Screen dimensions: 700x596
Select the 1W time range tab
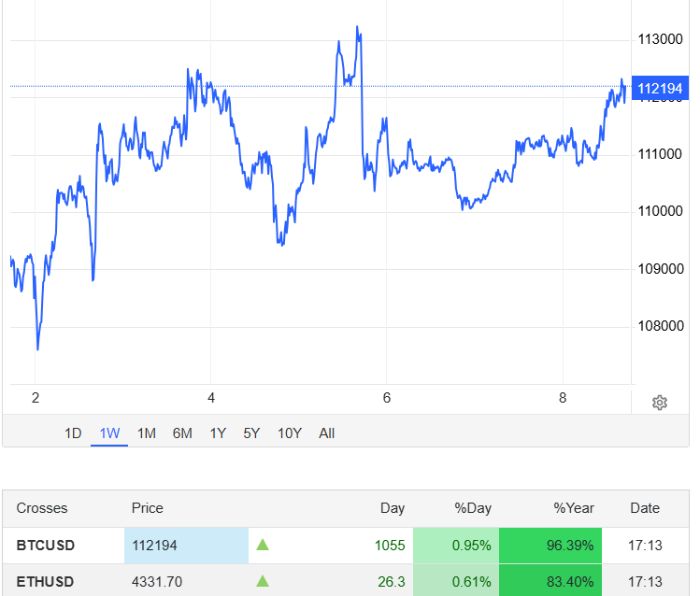point(109,433)
